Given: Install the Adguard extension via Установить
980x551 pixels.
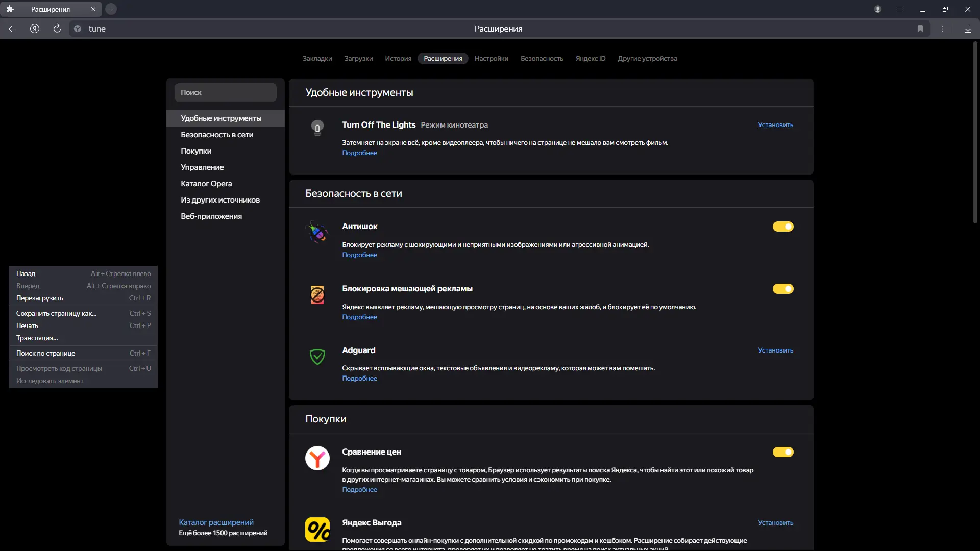Looking at the screenshot, I should coord(775,350).
